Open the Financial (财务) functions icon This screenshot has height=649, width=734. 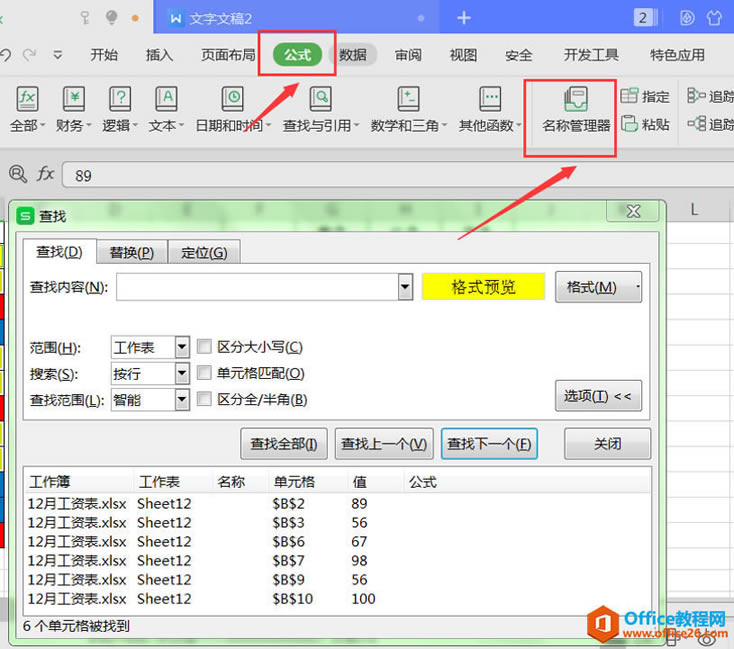click(x=74, y=99)
